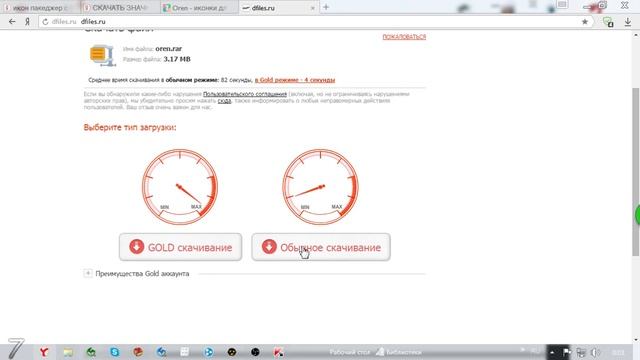This screenshot has height=360, width=640.
Task: Open the 'в Gold режиме - 4 секунды' link
Action: coord(295,80)
